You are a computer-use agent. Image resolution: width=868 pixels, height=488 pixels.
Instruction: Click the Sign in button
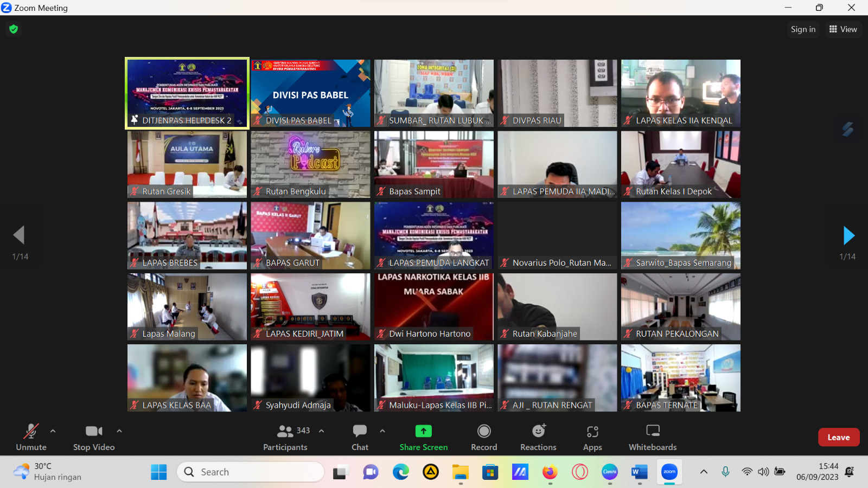pyautogui.click(x=803, y=29)
